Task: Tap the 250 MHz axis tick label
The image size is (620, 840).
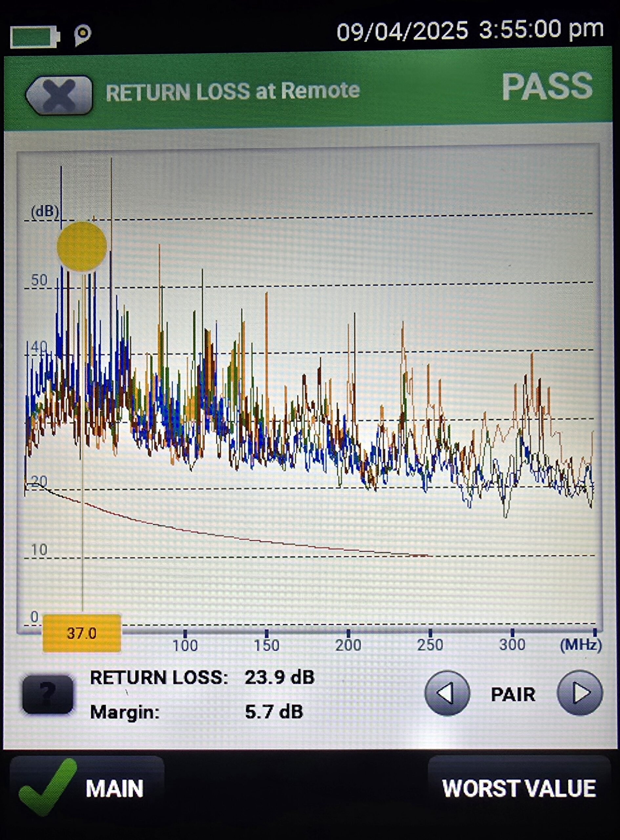Action: (x=430, y=644)
